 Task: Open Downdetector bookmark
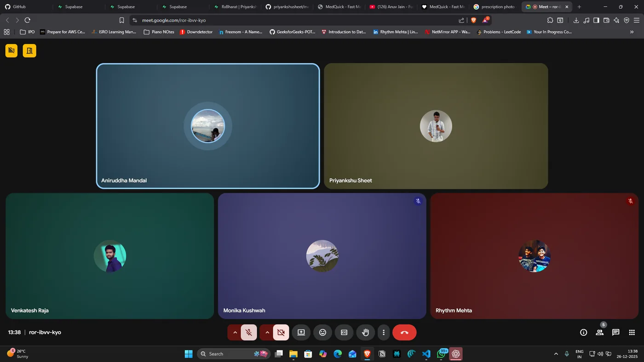(x=196, y=32)
